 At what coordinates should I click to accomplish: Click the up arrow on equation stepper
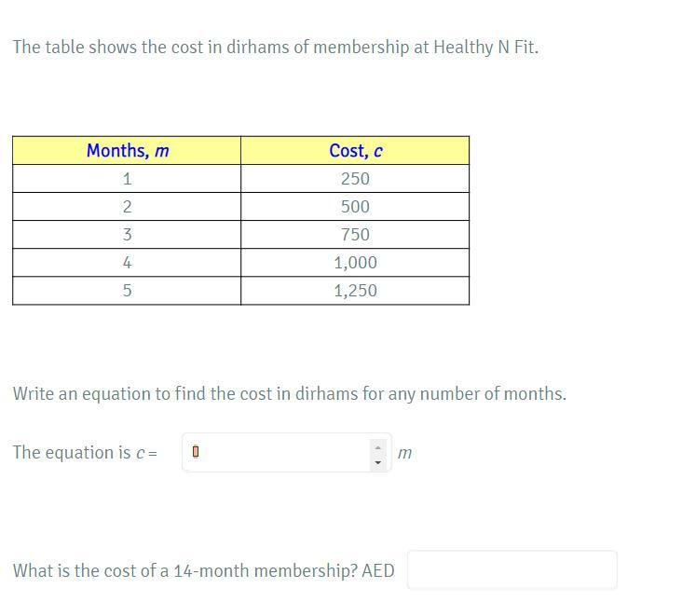pos(377,445)
